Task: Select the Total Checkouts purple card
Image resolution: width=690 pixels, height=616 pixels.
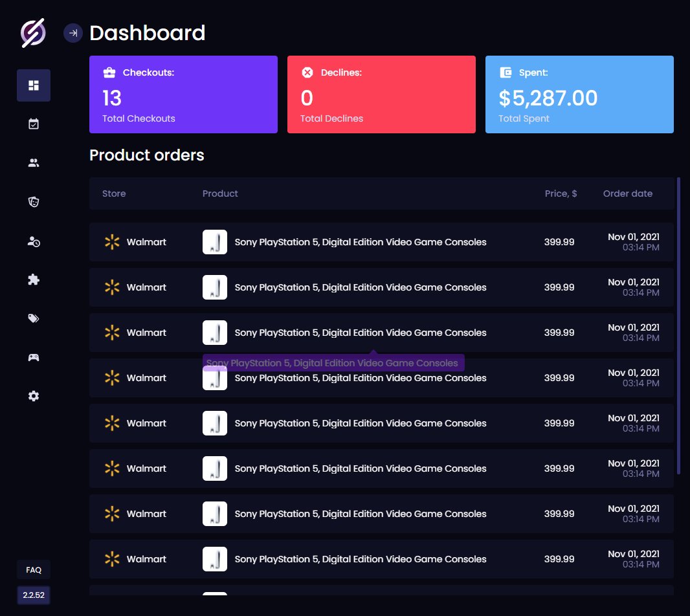Action: (x=183, y=94)
